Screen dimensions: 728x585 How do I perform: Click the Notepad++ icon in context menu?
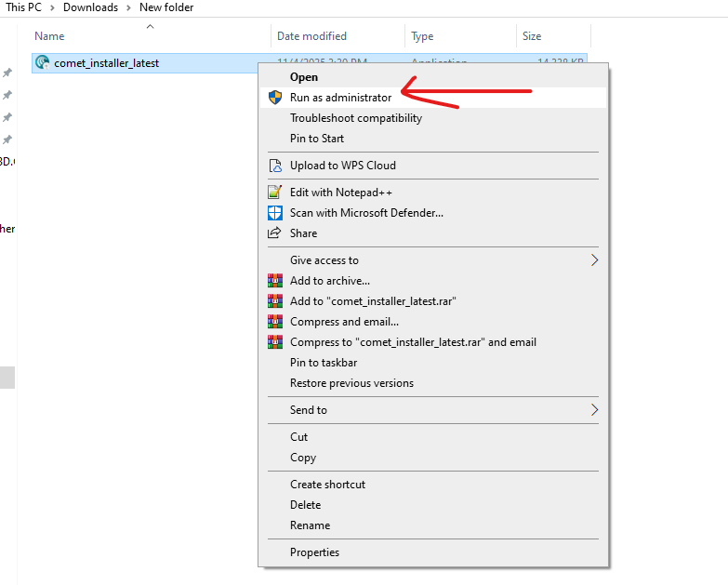pyautogui.click(x=274, y=193)
